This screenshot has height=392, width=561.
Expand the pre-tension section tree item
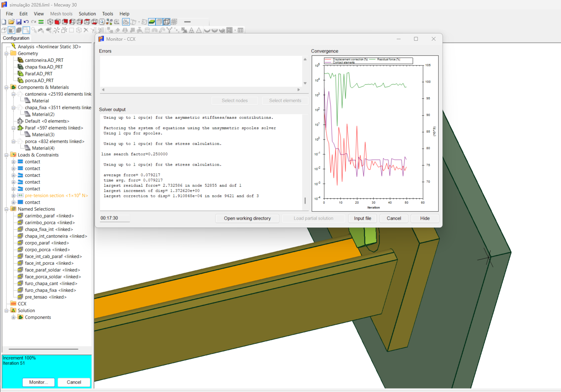point(13,196)
